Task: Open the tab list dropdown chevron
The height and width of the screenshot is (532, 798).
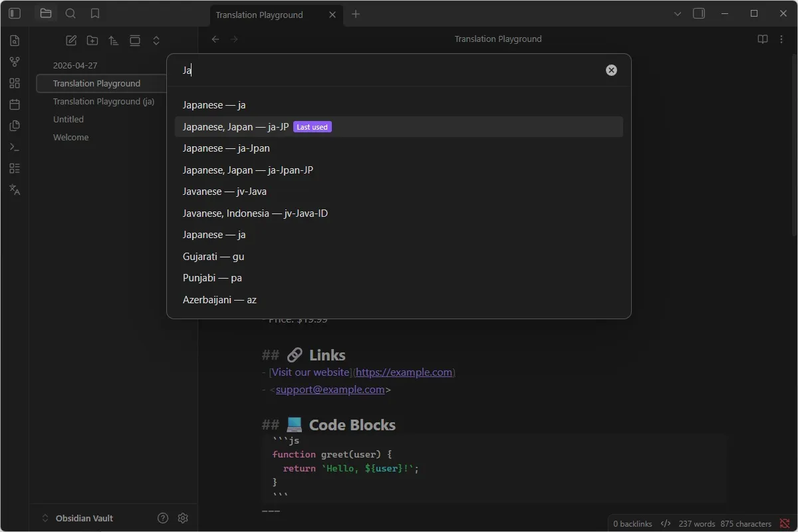Action: [x=678, y=14]
